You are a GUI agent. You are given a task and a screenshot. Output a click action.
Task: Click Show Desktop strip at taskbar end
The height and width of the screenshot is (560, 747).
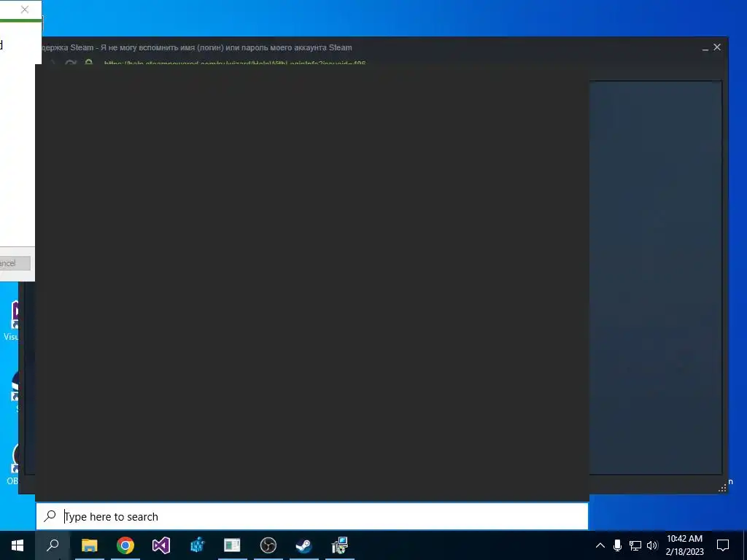click(x=745, y=545)
